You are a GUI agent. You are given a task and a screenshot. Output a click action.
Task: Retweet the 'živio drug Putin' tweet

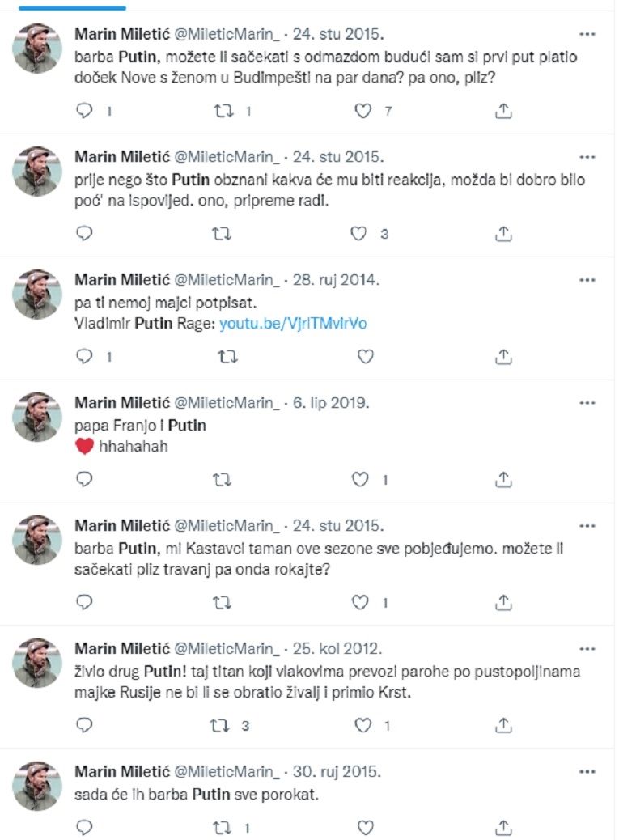point(222,726)
